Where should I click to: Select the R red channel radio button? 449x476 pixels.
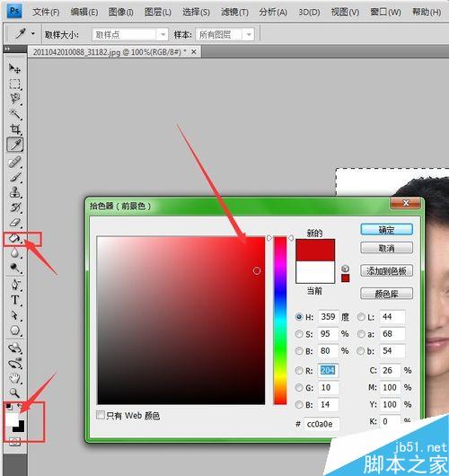tap(299, 370)
